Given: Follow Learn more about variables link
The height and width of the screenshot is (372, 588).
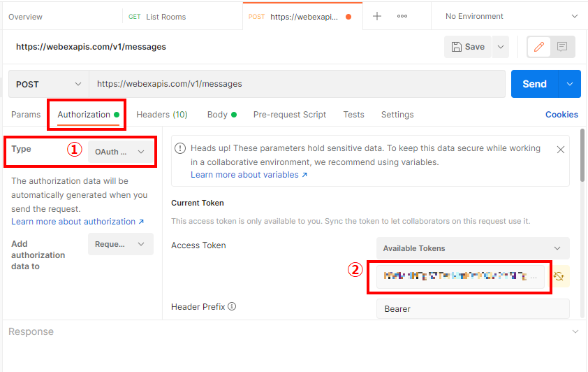Looking at the screenshot, I should coord(249,175).
